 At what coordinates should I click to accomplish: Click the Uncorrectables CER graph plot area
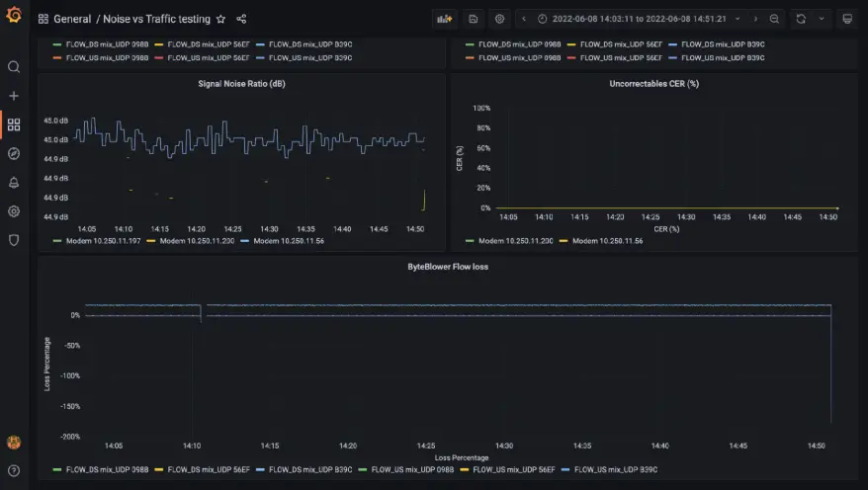tap(667, 158)
